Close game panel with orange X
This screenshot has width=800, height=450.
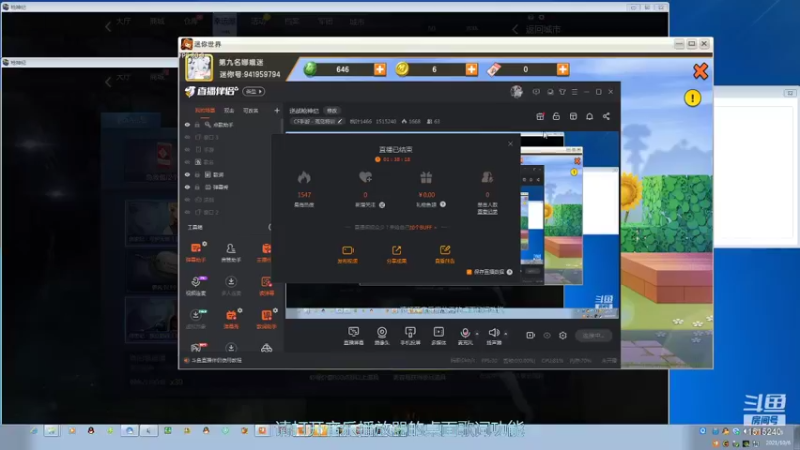click(x=701, y=71)
